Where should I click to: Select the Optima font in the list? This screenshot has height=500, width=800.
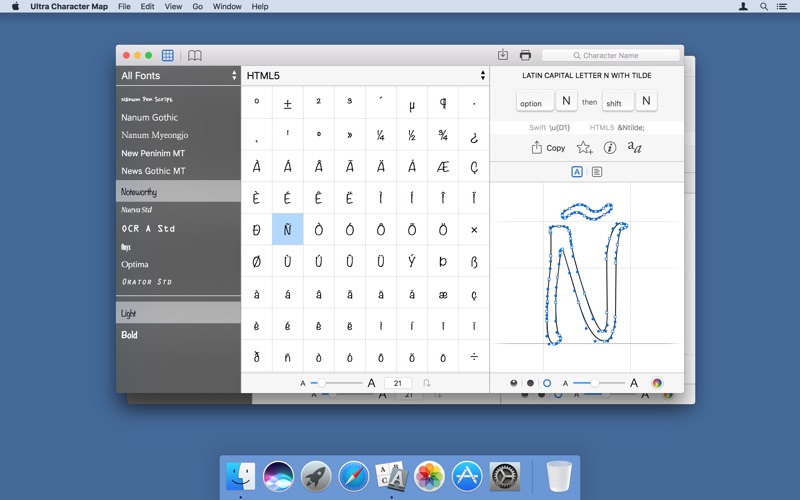135,265
